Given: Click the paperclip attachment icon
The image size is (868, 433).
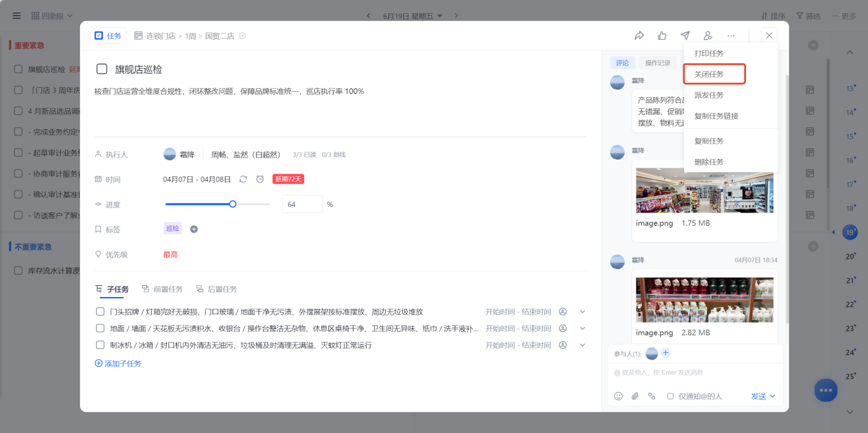Looking at the screenshot, I should [x=635, y=396].
